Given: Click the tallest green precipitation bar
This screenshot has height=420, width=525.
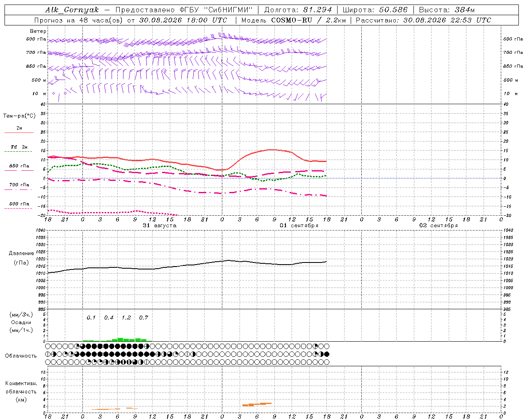Looking at the screenshot, I should click(x=121, y=340).
